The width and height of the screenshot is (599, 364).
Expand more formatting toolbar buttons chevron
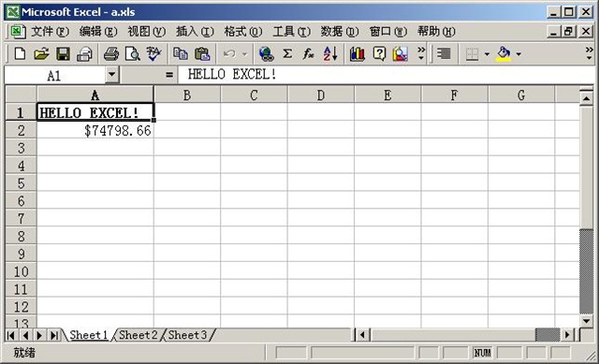coord(589,54)
